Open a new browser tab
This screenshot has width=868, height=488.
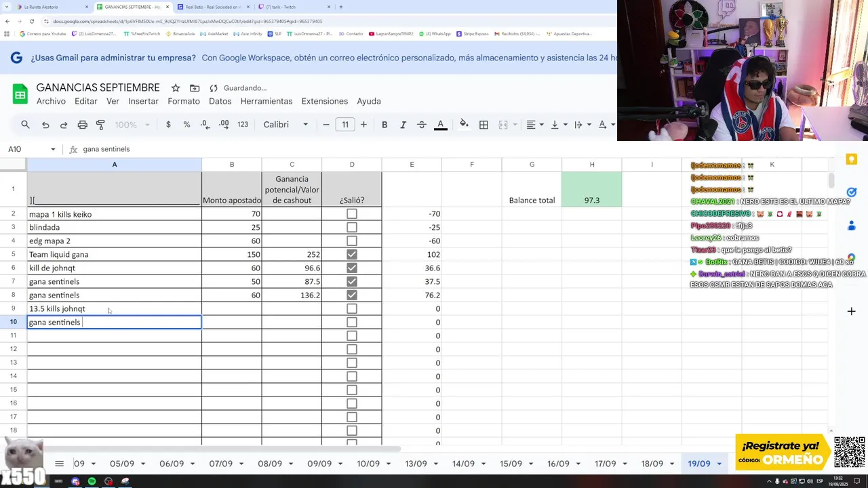[340, 7]
